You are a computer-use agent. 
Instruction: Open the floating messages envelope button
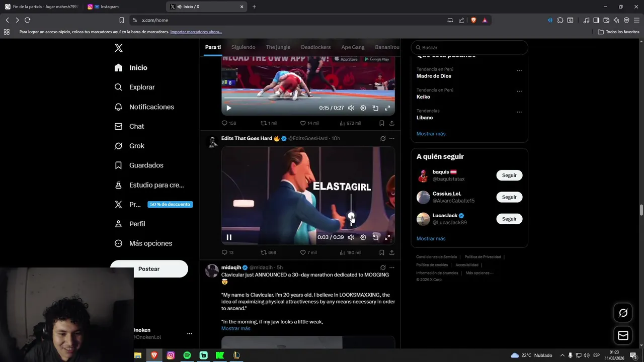click(x=623, y=335)
